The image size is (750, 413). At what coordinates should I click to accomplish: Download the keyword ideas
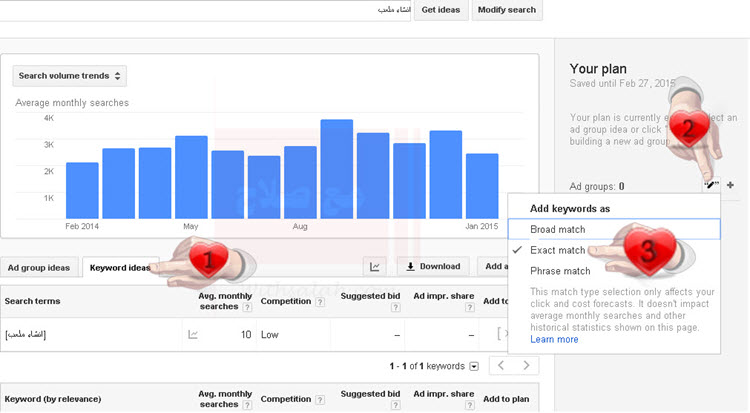(x=434, y=266)
